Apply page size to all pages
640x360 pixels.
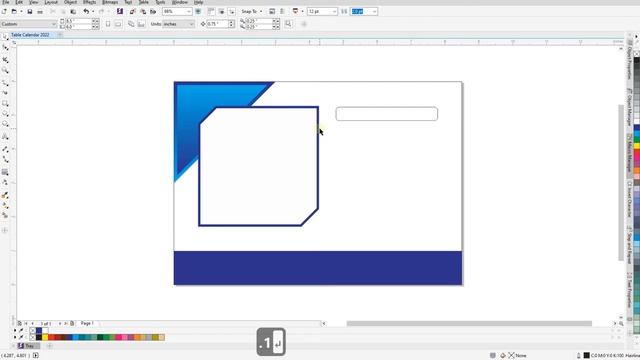point(131,24)
